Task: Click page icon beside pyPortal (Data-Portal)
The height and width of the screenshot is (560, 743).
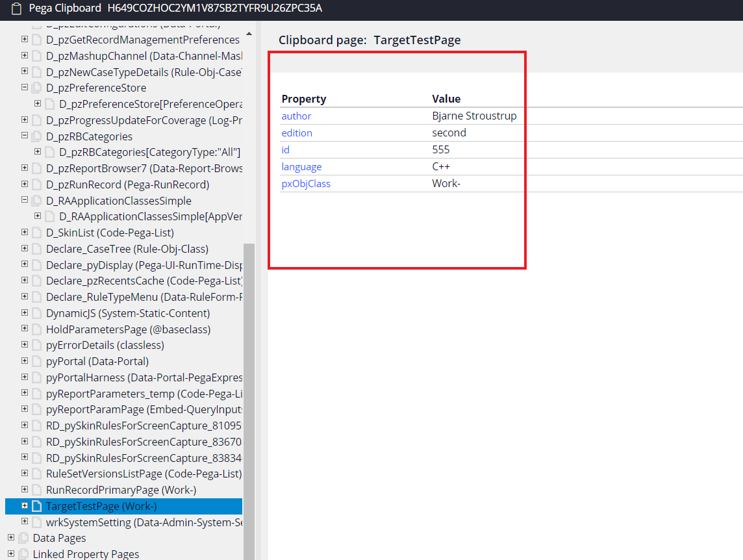Action: click(x=36, y=361)
